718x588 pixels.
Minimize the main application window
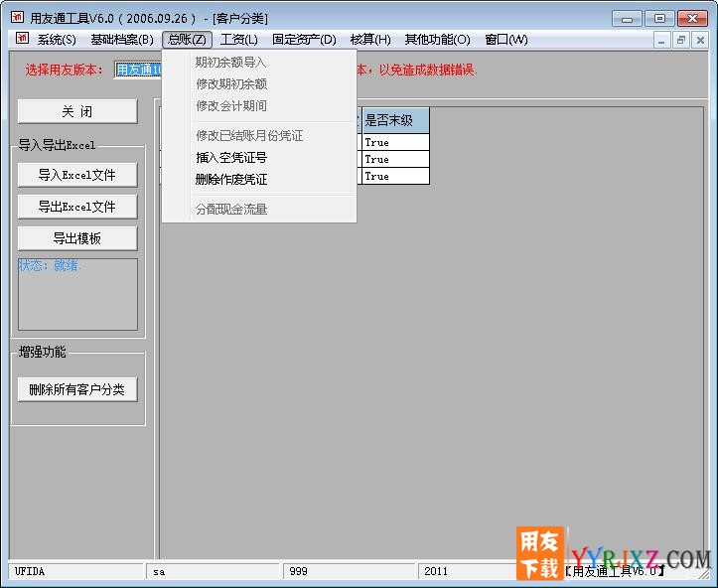627,19
